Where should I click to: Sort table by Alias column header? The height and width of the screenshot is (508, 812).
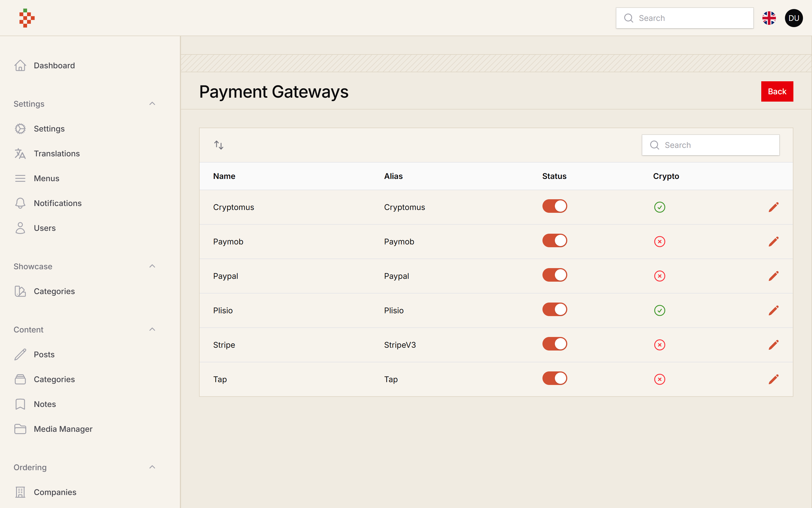click(393, 176)
